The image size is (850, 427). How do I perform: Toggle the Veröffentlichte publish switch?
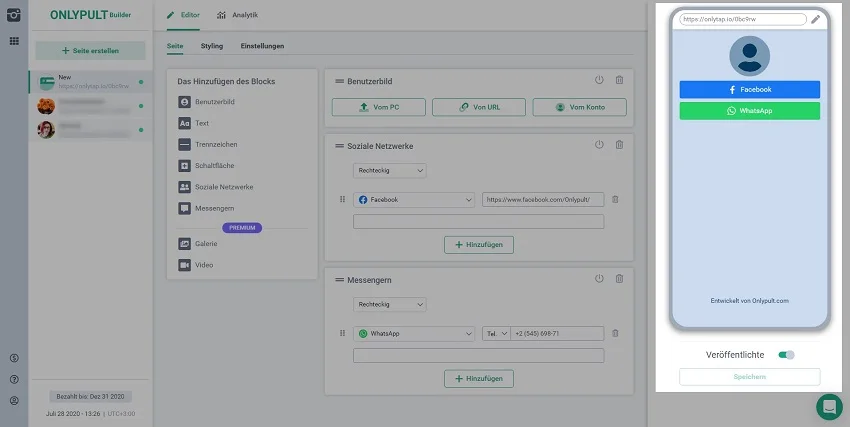point(786,354)
